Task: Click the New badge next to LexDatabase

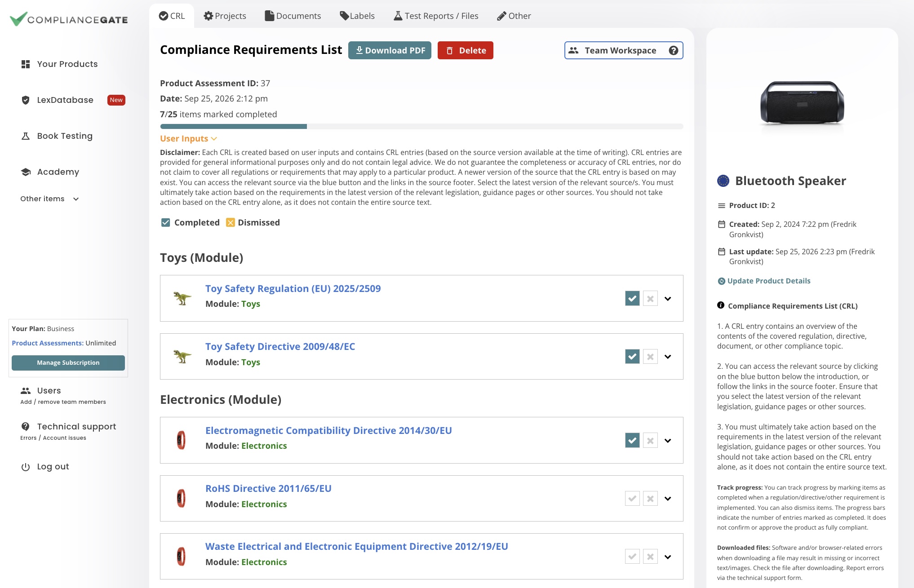Action: coord(116,100)
